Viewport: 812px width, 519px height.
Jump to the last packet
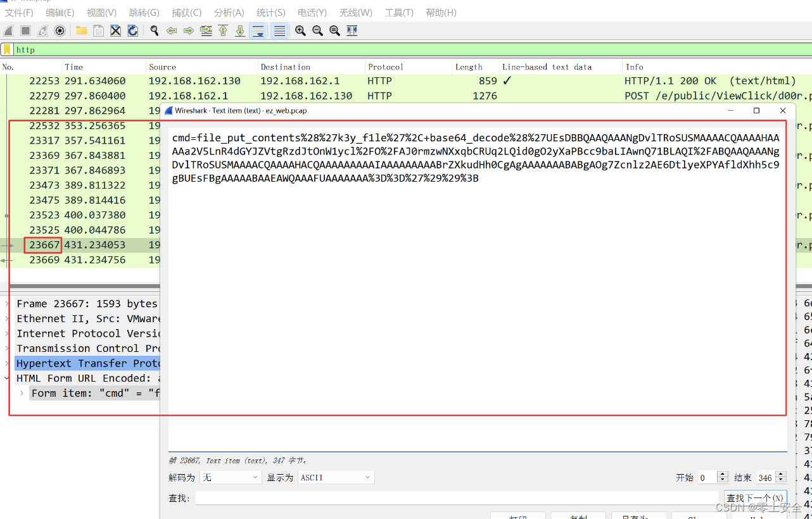point(240,30)
